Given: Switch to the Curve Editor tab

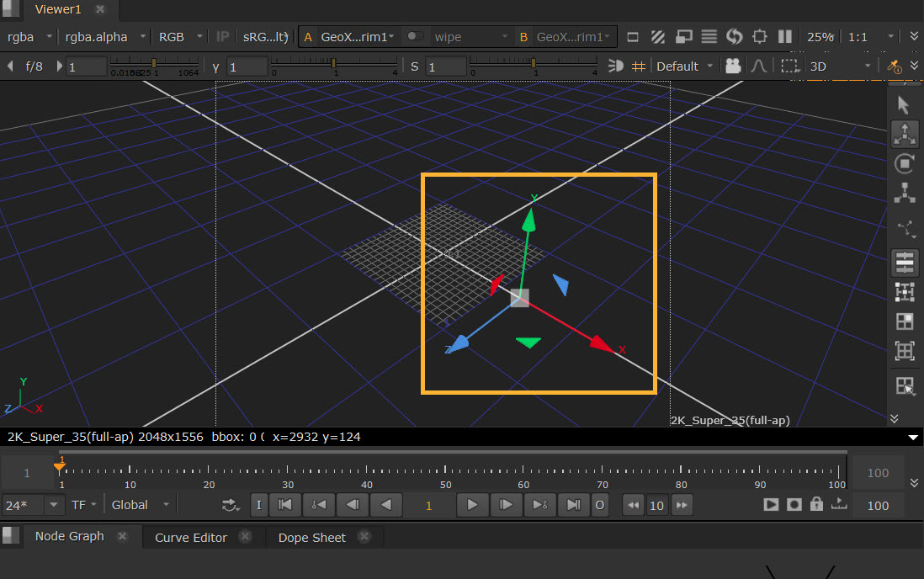Looking at the screenshot, I should (x=191, y=537).
